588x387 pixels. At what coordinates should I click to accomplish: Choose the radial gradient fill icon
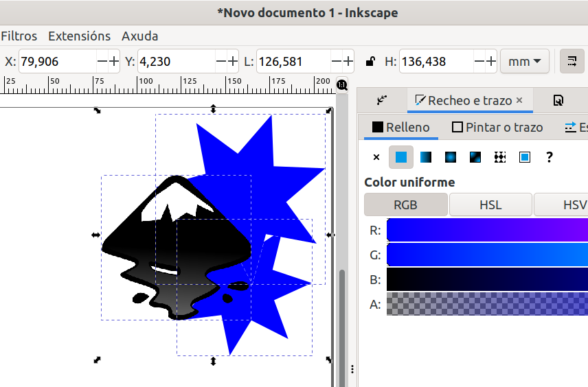[x=451, y=157]
